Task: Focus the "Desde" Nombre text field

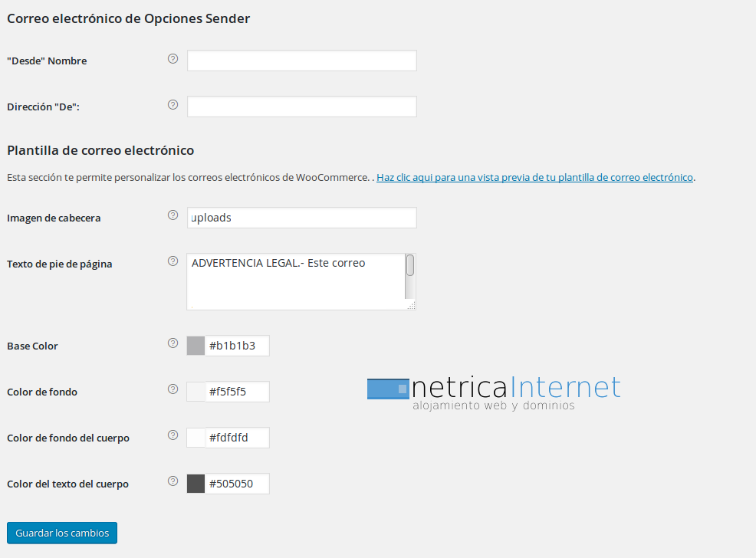Action: point(301,61)
